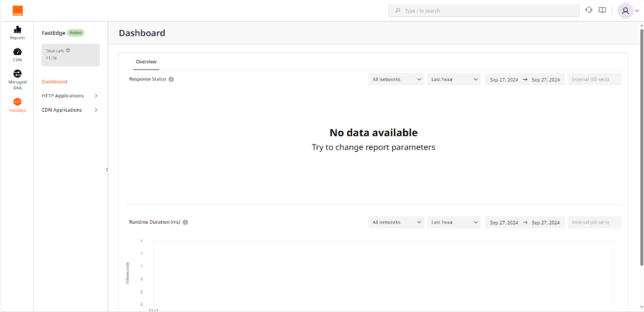This screenshot has width=644, height=312.
Task: Show info tooltip for Runtime Duration
Action: point(185,222)
